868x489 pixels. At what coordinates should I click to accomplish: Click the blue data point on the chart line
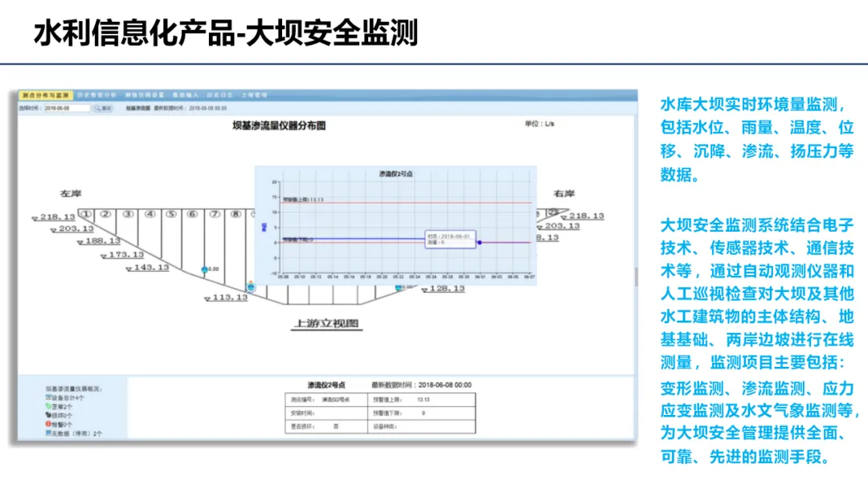point(479,243)
